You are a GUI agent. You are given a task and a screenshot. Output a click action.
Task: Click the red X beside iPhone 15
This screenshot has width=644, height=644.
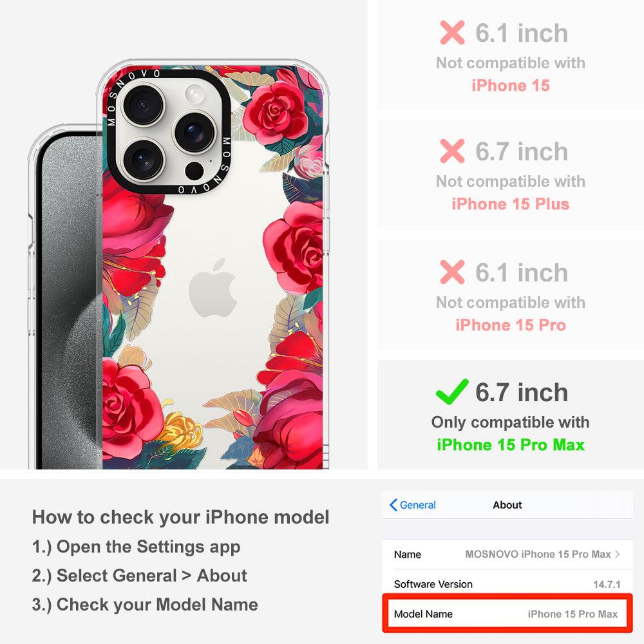(452, 32)
